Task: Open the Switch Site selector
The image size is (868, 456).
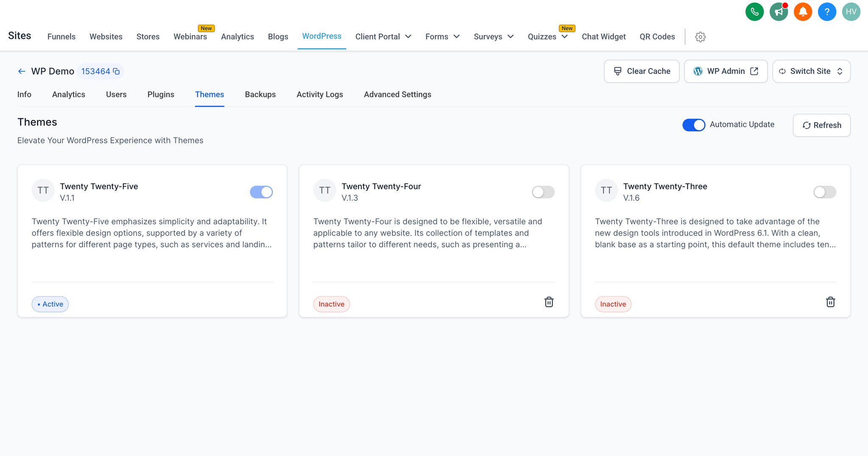Action: coord(811,71)
